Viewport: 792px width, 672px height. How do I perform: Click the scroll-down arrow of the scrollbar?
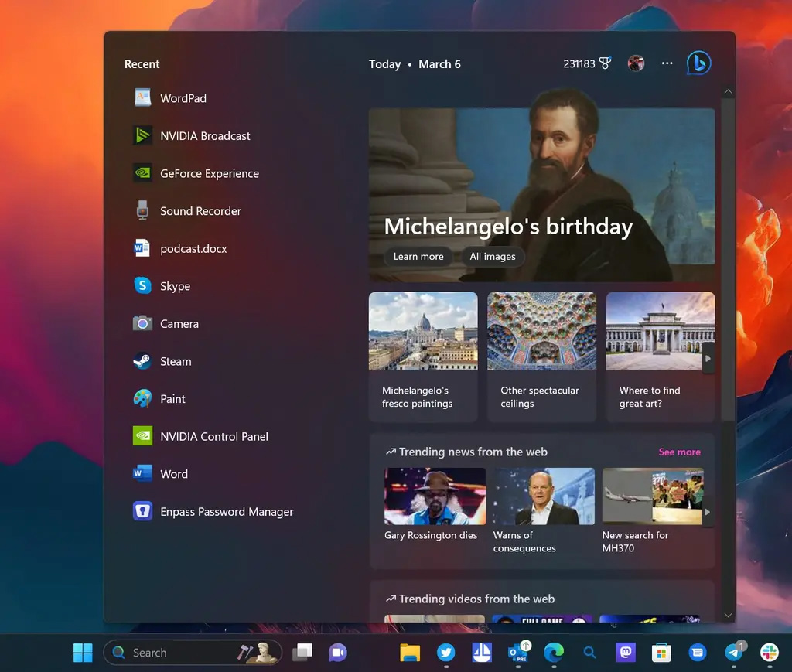tap(728, 615)
